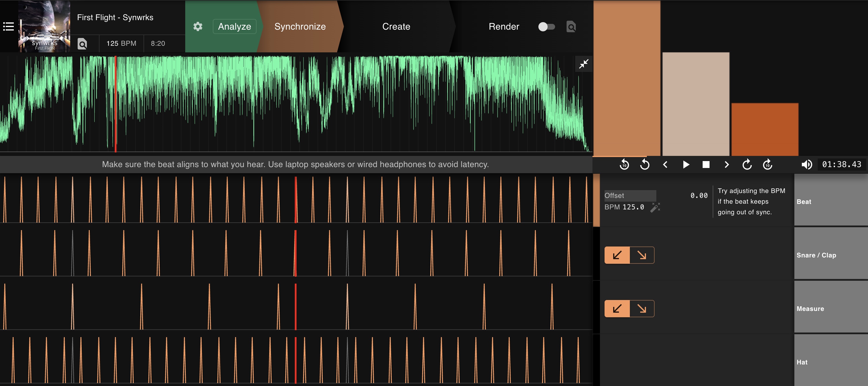Toggle the Render switch
868x386 pixels.
(x=546, y=27)
